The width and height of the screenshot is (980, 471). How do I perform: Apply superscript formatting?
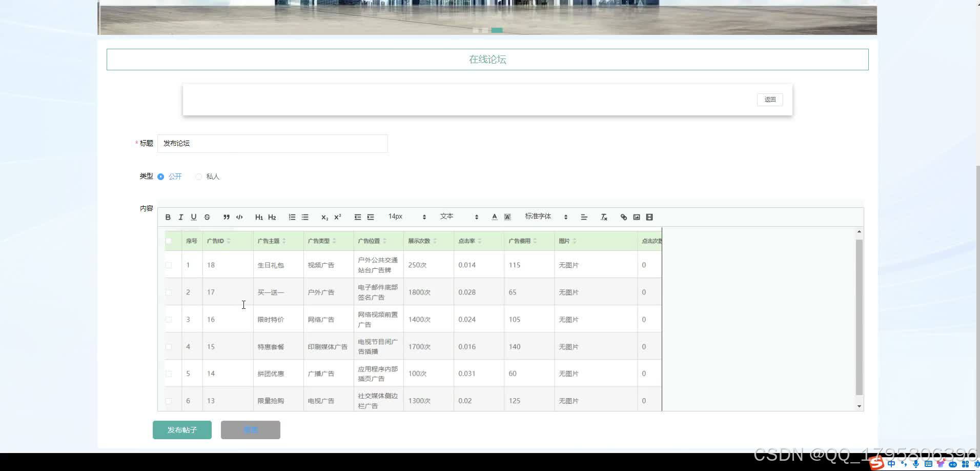point(338,217)
